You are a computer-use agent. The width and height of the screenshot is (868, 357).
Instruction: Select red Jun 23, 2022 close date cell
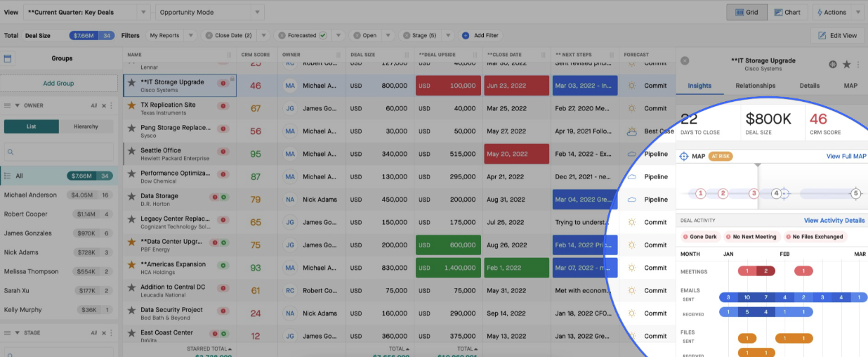click(516, 86)
